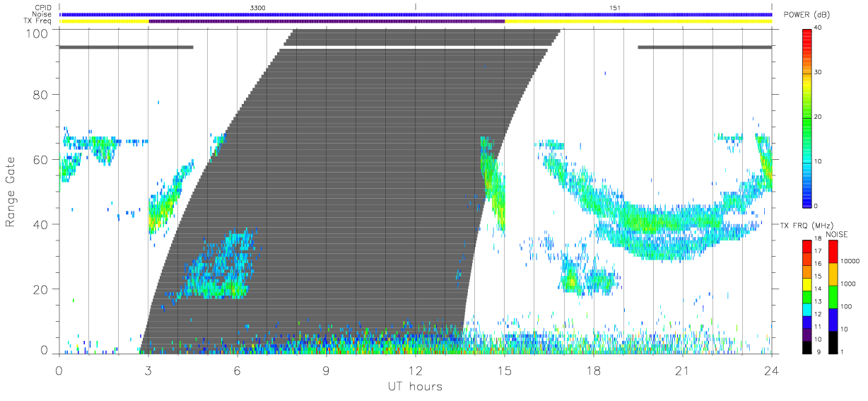Viewport: 868px width, 401px height.
Task: Click x-axis tick label '12'
Action: click(x=416, y=370)
